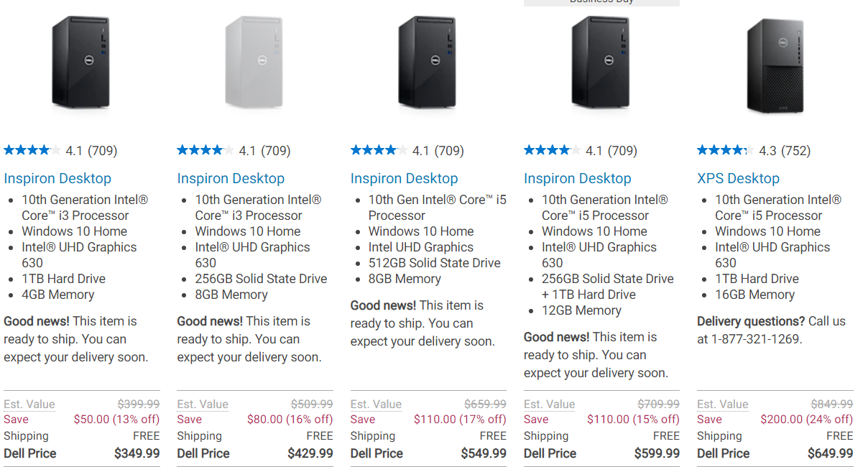Click star rating of the white Inspiron Desktop

pyautogui.click(x=205, y=150)
